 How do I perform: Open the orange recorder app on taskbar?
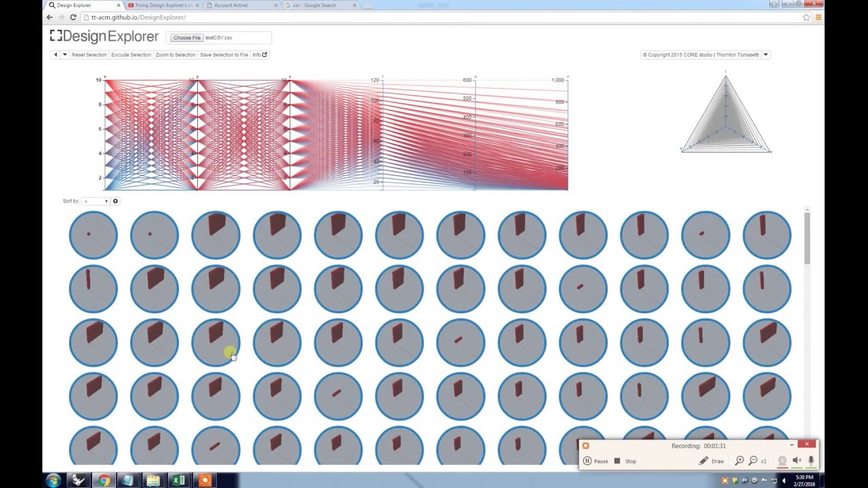pos(203,480)
